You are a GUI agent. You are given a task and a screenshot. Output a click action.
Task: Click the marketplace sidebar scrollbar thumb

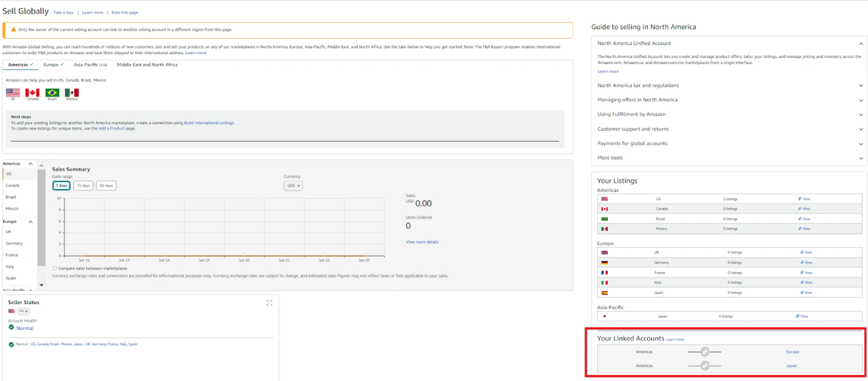(41, 217)
